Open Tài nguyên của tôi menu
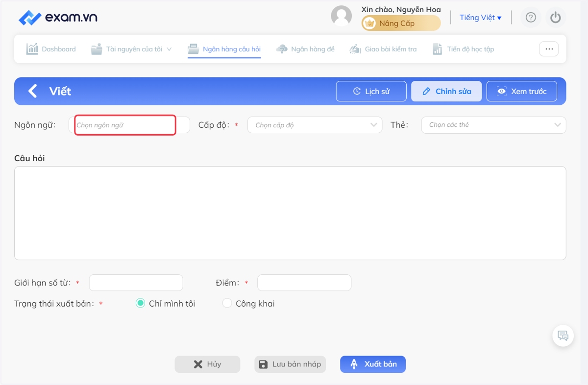 (131, 49)
